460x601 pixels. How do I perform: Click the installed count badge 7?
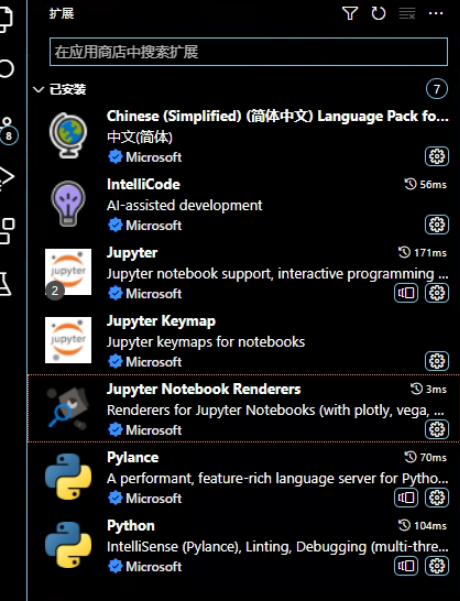click(x=437, y=89)
